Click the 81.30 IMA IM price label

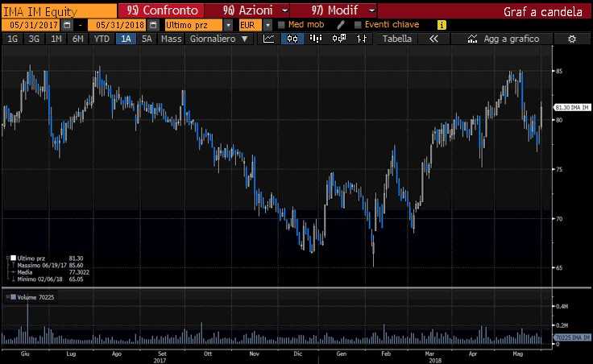[572, 107]
